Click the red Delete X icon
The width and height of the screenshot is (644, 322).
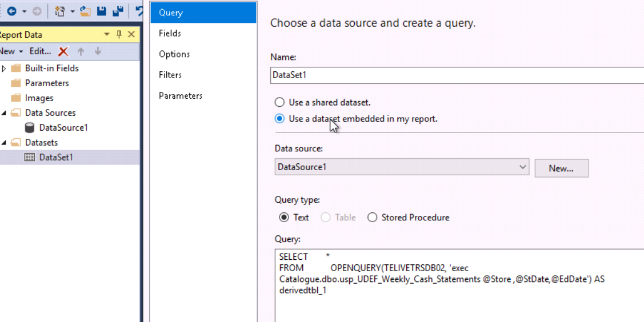click(63, 51)
